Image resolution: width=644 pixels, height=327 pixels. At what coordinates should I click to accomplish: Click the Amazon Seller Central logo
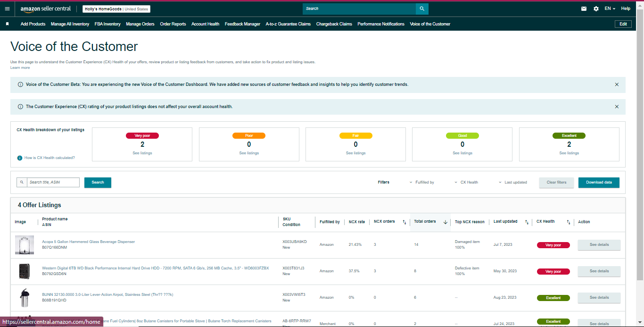46,8
